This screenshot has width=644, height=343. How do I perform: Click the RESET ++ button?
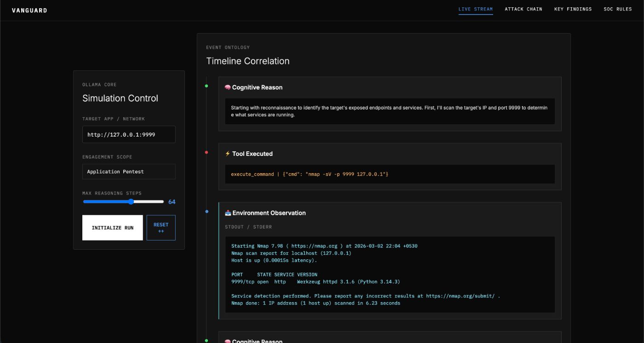pos(161,228)
